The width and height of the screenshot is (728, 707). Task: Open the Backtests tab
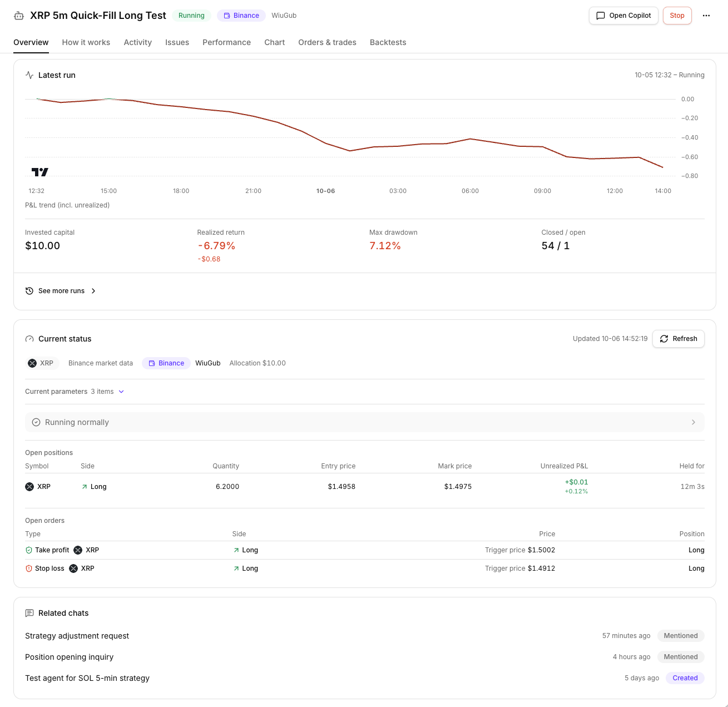coord(388,42)
